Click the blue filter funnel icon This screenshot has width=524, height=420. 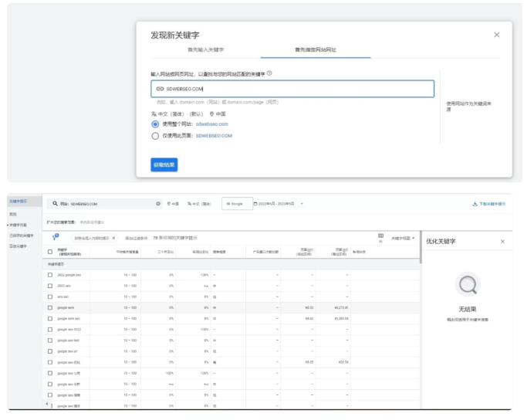(x=55, y=237)
